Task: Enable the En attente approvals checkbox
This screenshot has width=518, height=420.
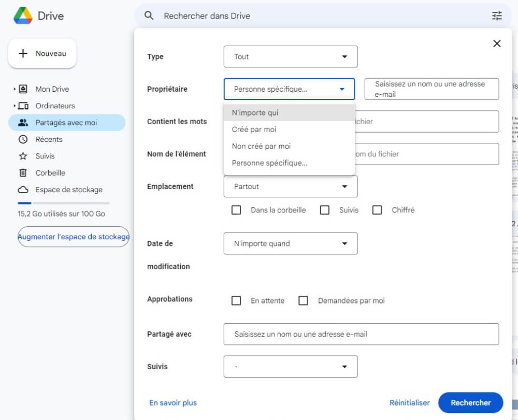Action: 236,300
